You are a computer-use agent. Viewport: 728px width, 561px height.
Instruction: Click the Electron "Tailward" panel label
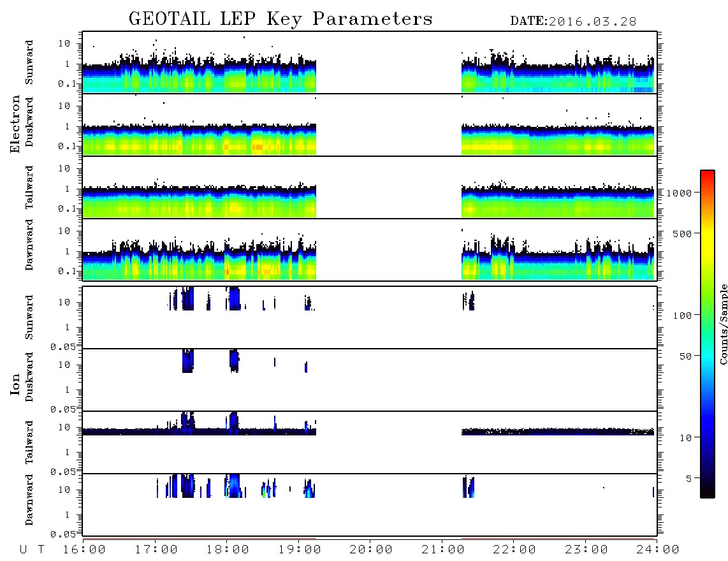tap(29, 187)
